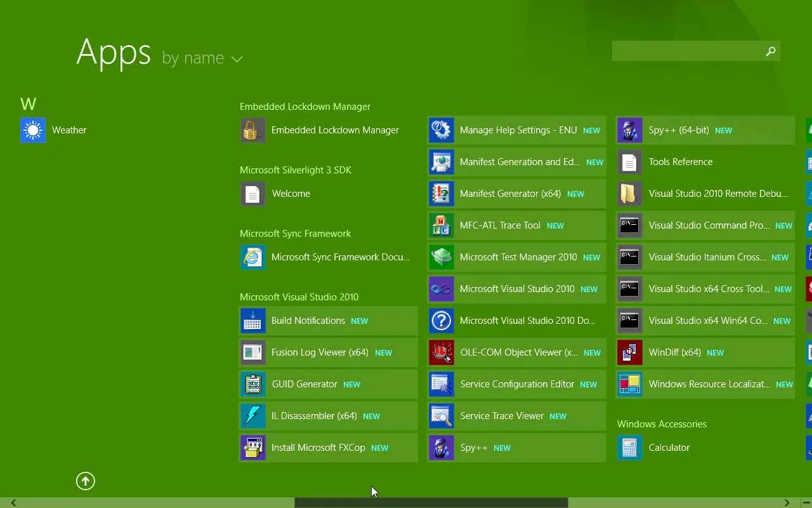
Task: Open the Weather app
Action: coord(53,130)
